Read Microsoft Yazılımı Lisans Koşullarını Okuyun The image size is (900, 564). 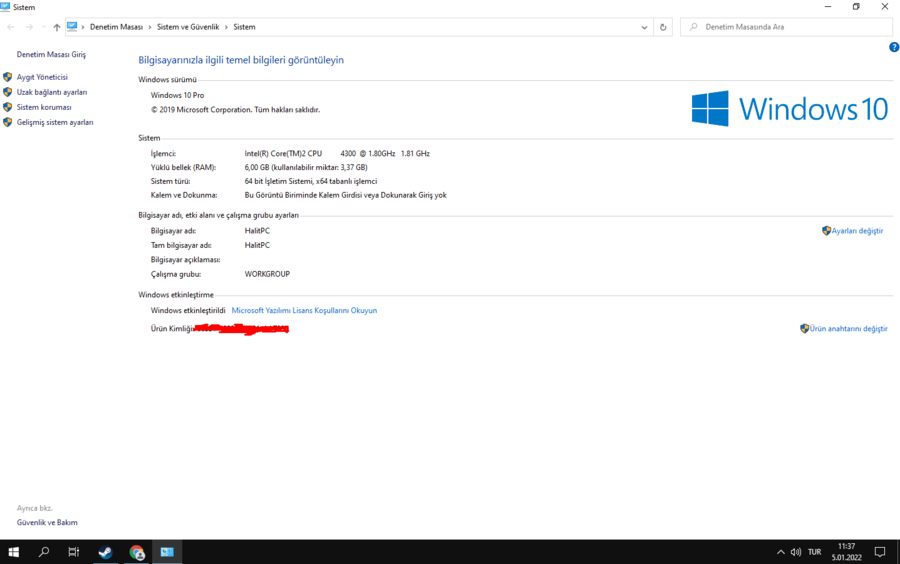coord(304,310)
